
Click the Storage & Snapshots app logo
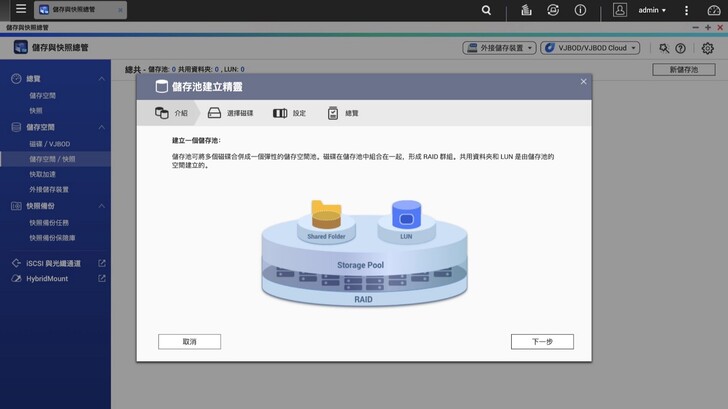(x=20, y=47)
